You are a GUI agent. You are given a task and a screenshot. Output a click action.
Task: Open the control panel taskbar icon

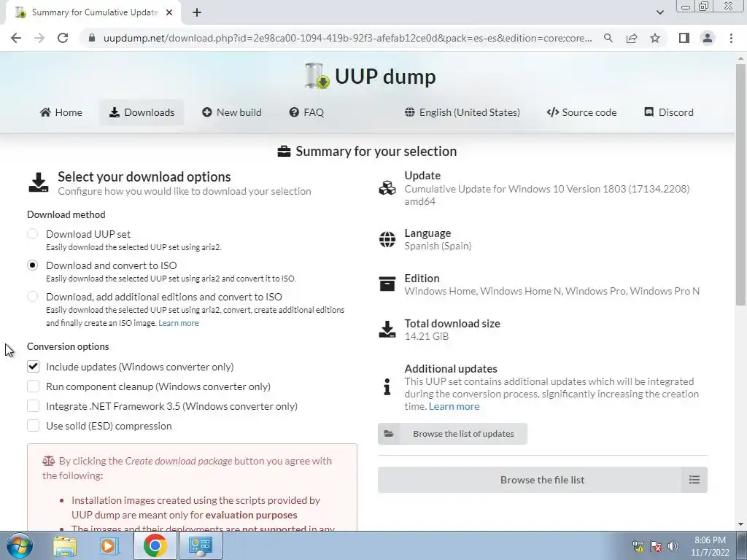(200, 545)
